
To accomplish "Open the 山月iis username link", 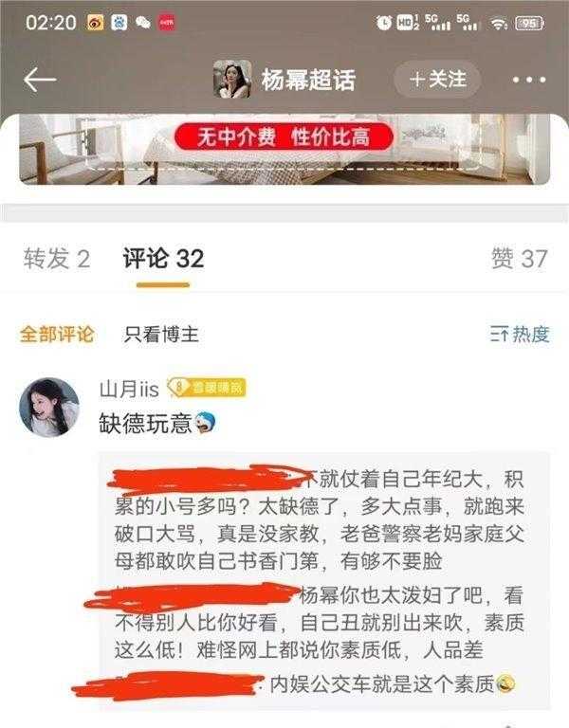I will (129, 389).
